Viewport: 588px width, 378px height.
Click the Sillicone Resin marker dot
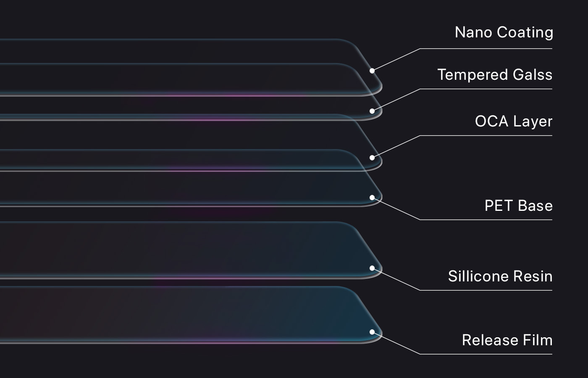click(372, 268)
